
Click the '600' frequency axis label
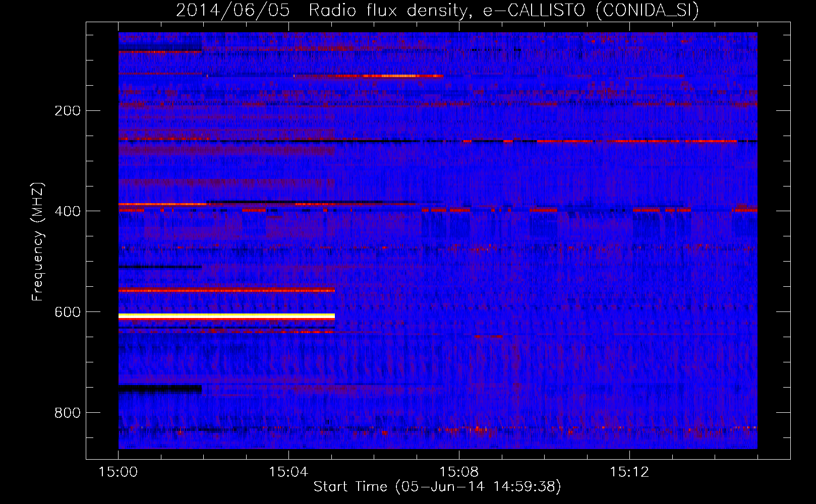point(67,312)
